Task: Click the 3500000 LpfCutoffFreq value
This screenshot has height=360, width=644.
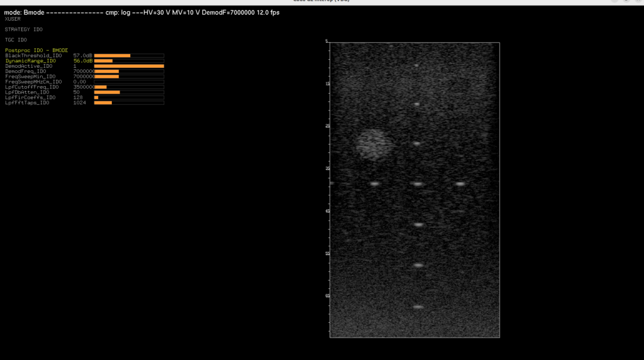Action: pos(84,87)
